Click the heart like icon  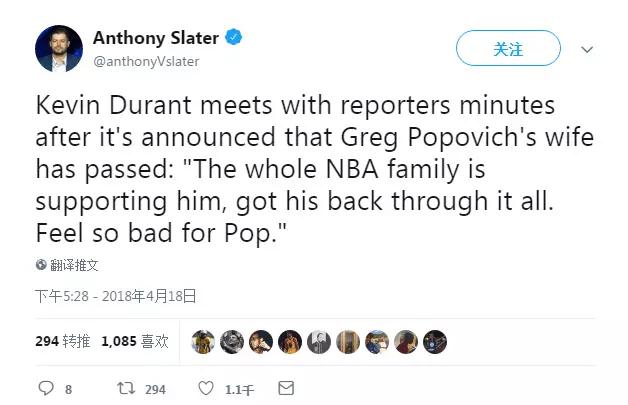205,388
